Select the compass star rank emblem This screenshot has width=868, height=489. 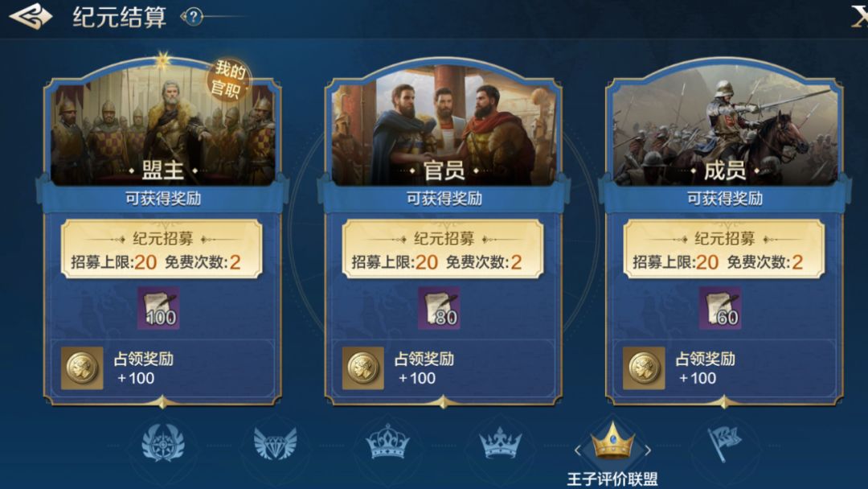162,443
